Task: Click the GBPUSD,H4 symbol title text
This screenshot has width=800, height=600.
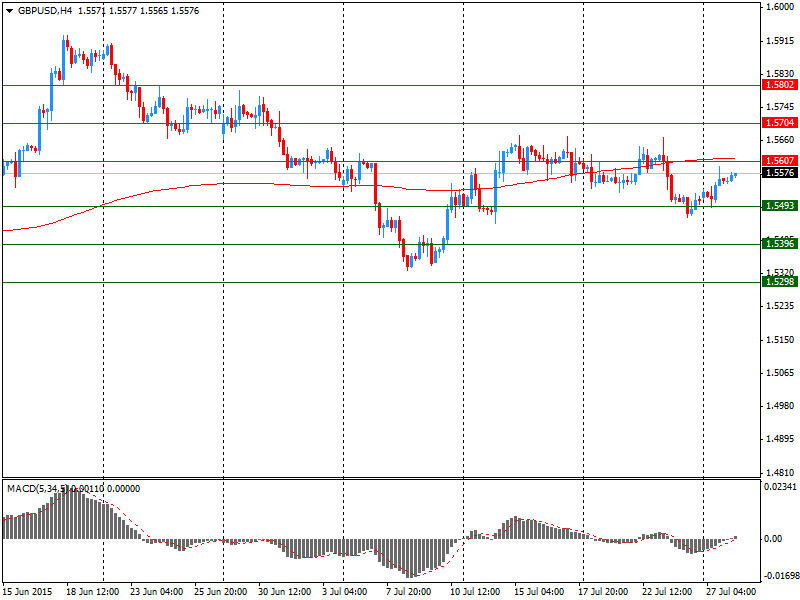Action: pos(45,11)
